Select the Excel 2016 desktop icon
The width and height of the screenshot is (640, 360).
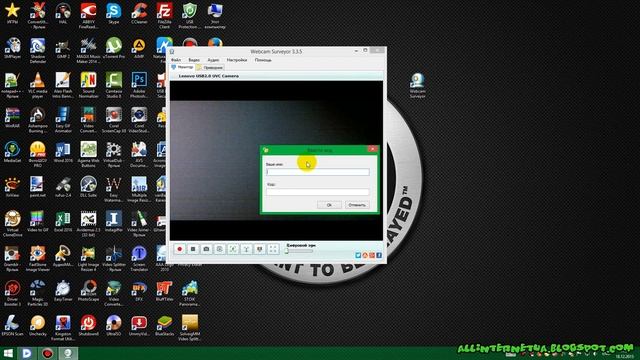pyautogui.click(x=63, y=222)
